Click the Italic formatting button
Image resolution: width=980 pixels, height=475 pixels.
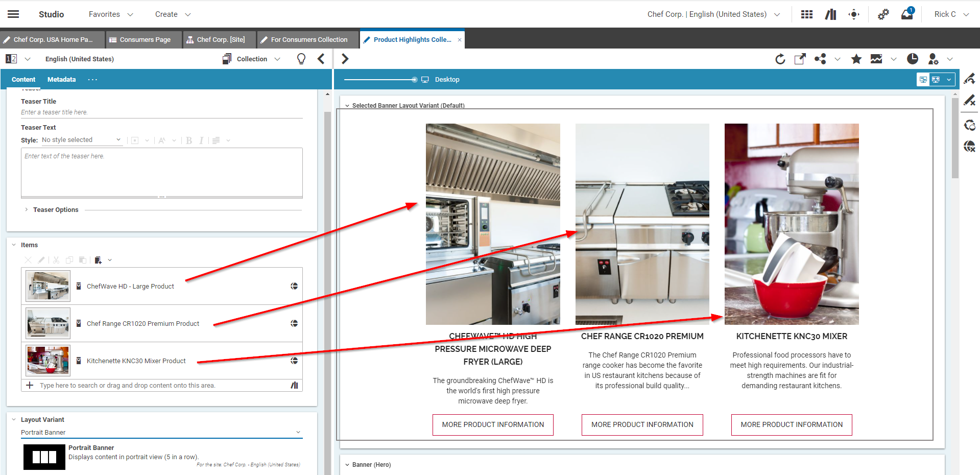[201, 140]
